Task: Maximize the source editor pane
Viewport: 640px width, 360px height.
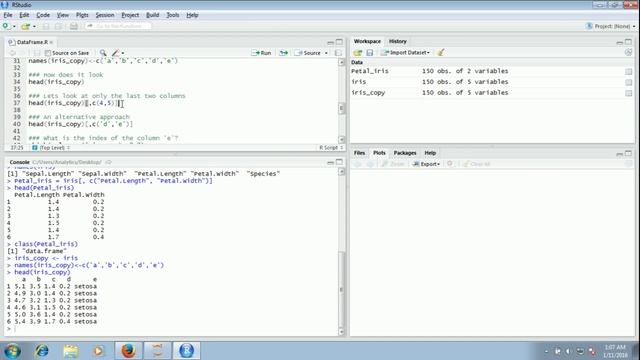Action: 339,42
